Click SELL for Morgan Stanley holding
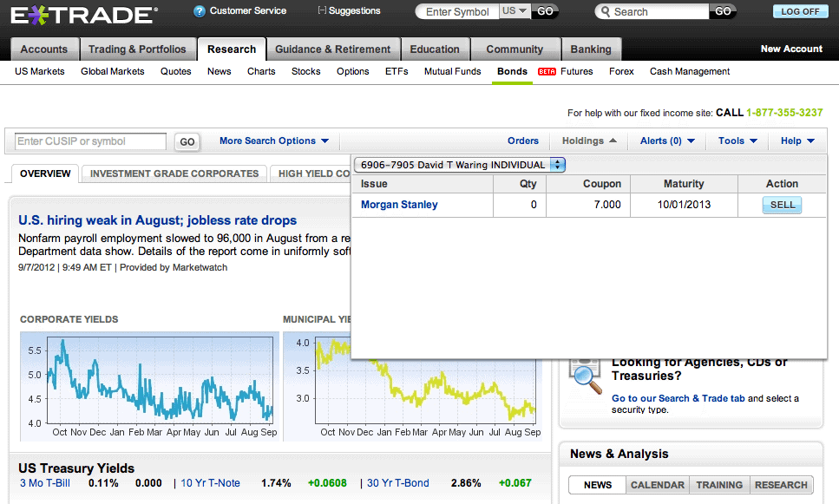 [x=783, y=205]
